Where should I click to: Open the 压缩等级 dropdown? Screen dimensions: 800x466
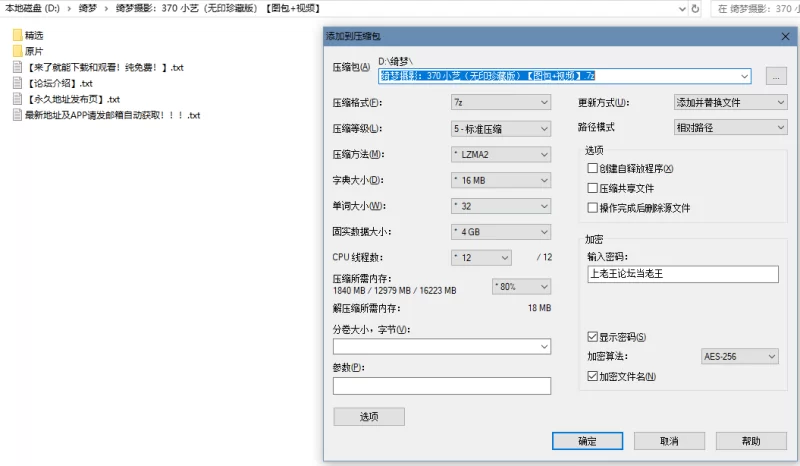501,129
